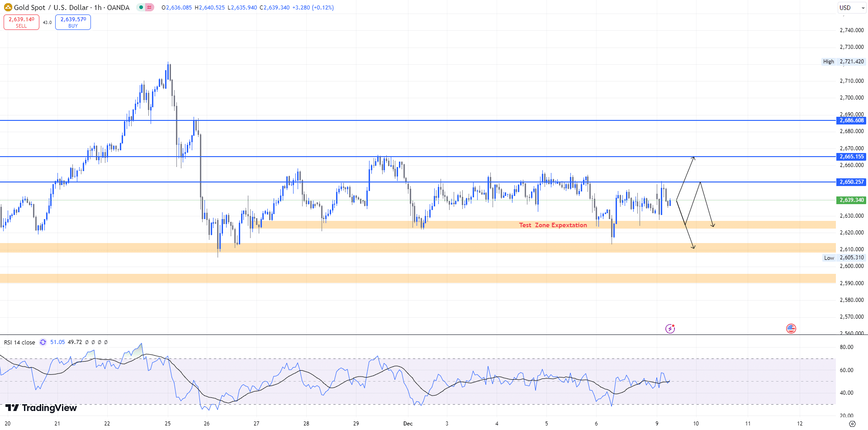868x430 pixels.
Task: Click the lightning bolt icon on the chart
Action: point(669,329)
